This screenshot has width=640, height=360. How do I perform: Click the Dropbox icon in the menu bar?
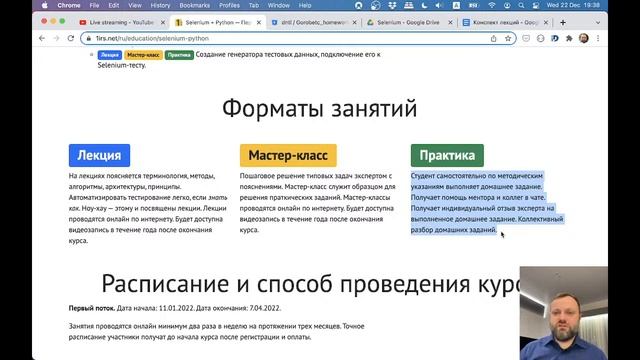(392, 5)
